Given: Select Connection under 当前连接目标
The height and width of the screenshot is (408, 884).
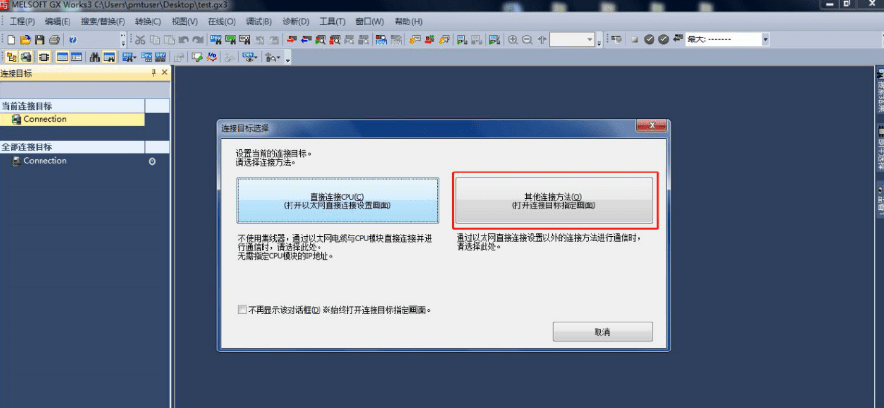Looking at the screenshot, I should tap(72, 119).
